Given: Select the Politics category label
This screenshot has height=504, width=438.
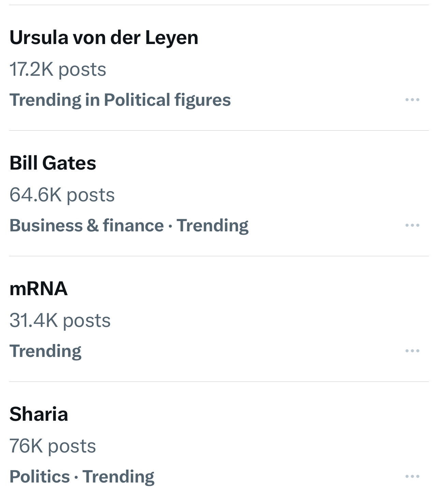Looking at the screenshot, I should tap(40, 477).
